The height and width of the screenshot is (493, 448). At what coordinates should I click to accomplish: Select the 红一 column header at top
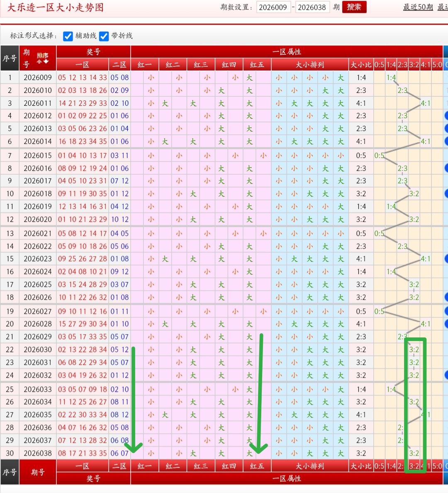[145, 65]
